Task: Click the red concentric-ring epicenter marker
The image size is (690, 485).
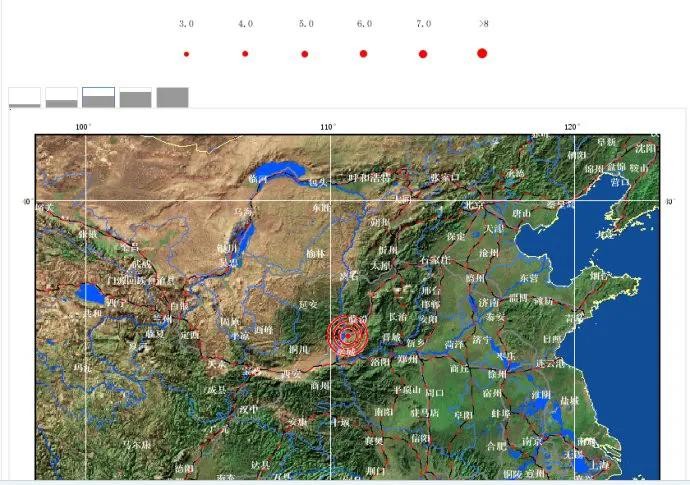Action: coord(347,333)
